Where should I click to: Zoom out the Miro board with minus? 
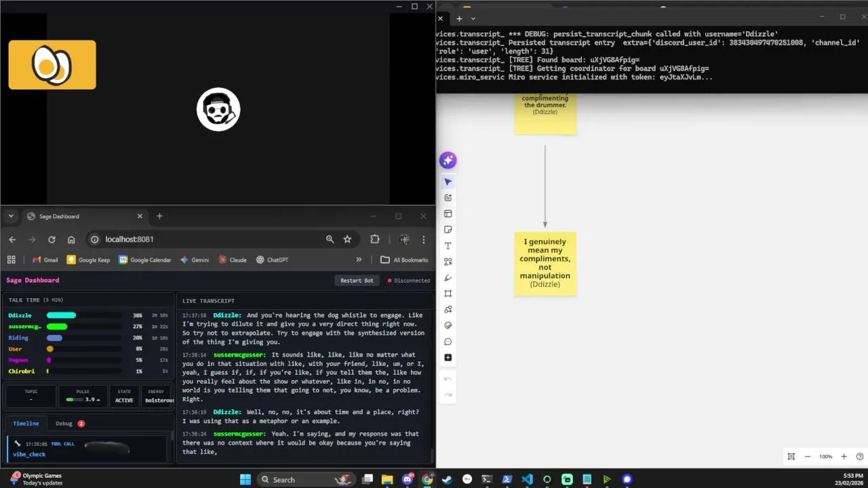point(807,457)
